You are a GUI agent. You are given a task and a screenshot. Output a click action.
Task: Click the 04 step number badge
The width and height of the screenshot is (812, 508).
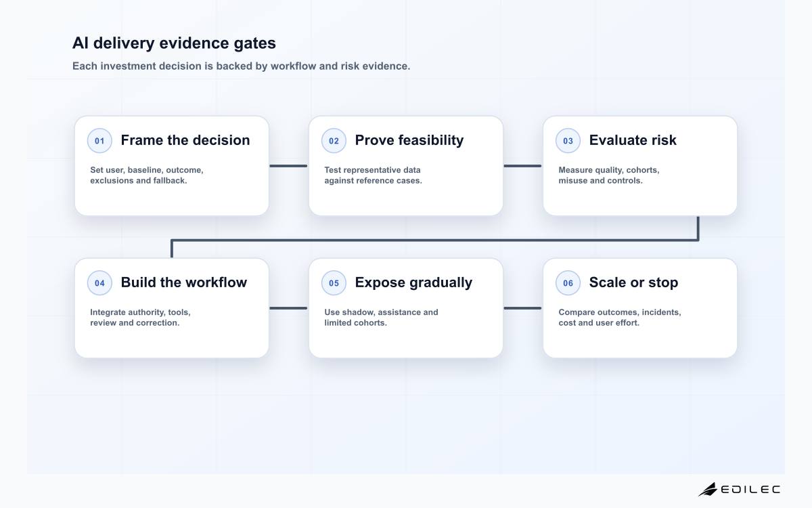[x=99, y=283]
